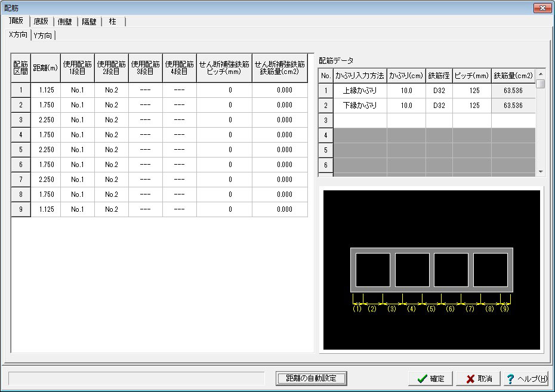The width and height of the screenshot is (555, 392).
Task: Click distance cell 1.750 in row 2
Action: (x=46, y=105)
